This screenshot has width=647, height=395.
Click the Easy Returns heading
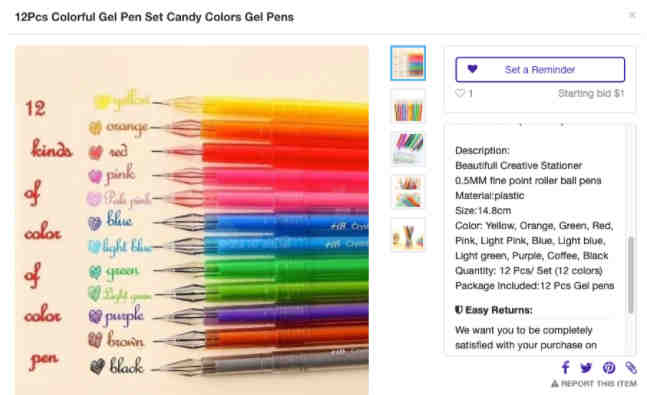coord(494,310)
